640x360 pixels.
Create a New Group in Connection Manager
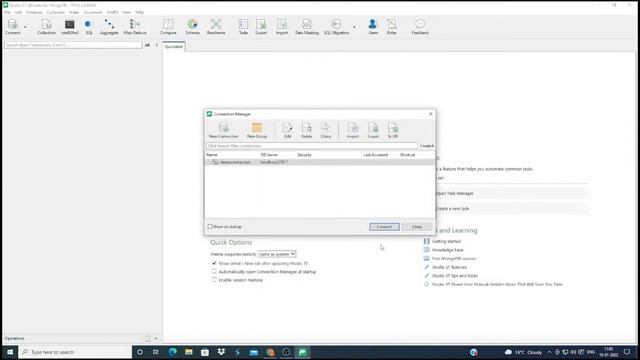pyautogui.click(x=257, y=131)
